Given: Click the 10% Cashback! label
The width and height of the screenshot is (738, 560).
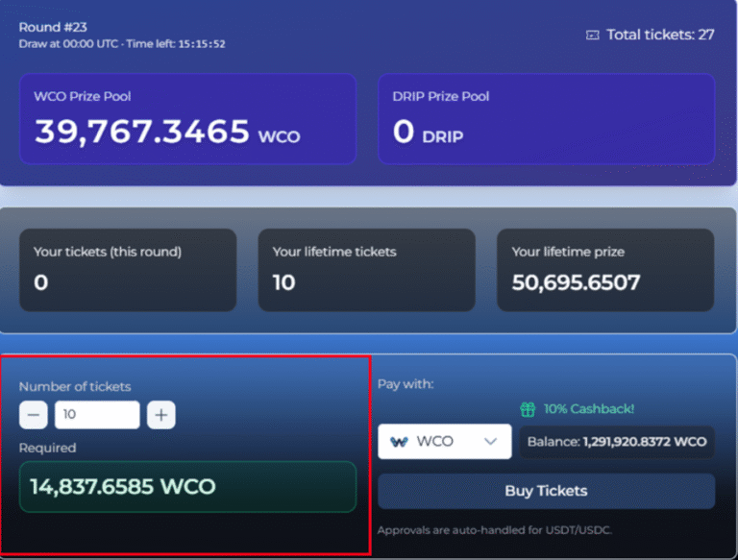Looking at the screenshot, I should click(x=588, y=409).
